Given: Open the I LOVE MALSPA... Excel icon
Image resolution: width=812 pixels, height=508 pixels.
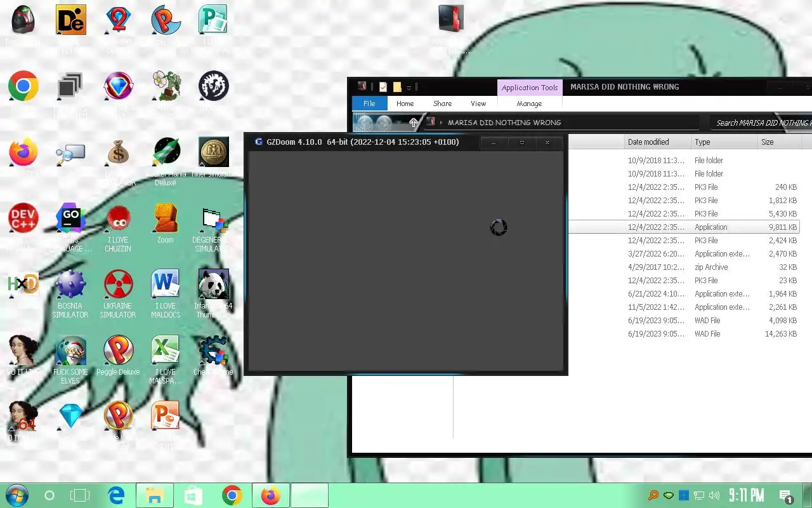Looking at the screenshot, I should (x=166, y=351).
